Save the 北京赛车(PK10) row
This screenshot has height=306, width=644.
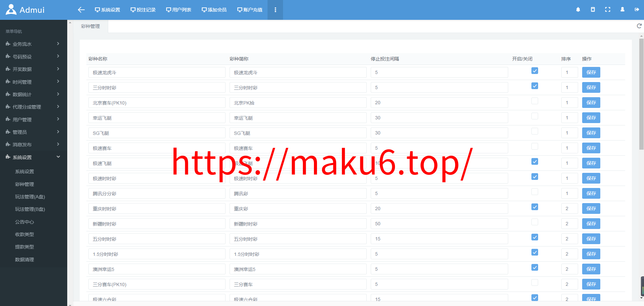(591, 103)
